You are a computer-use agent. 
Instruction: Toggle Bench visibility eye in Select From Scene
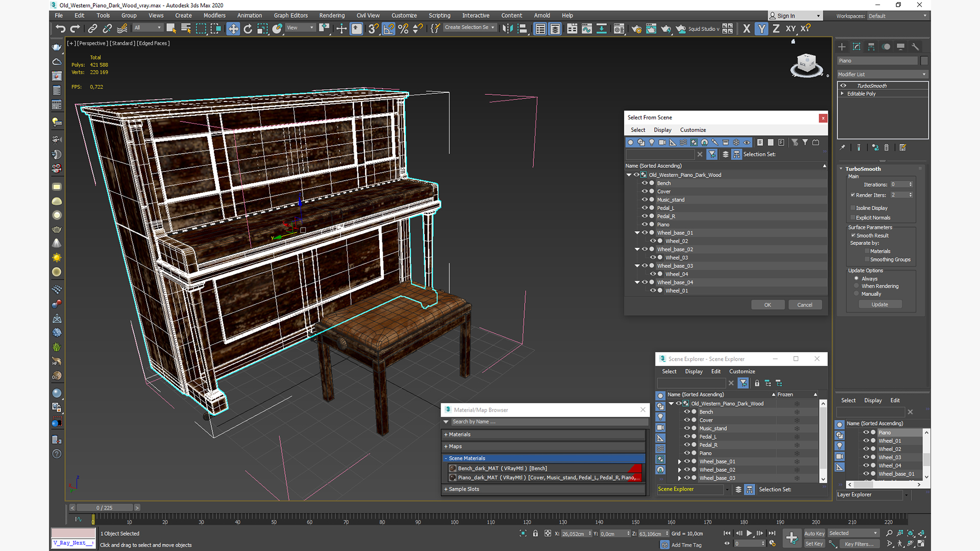pos(645,183)
